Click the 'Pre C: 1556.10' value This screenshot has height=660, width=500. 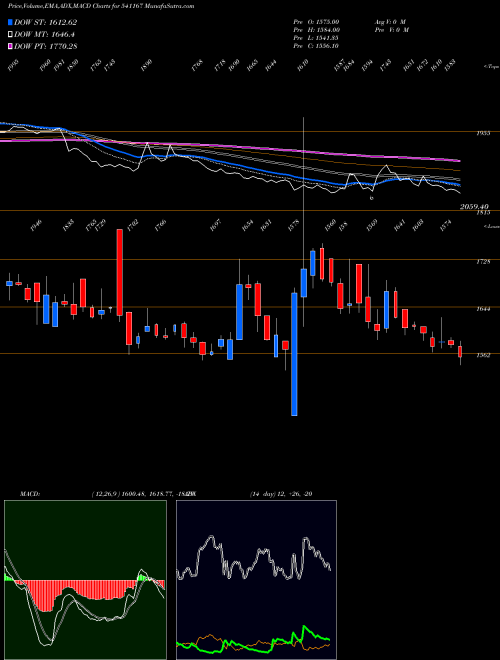[316, 45]
